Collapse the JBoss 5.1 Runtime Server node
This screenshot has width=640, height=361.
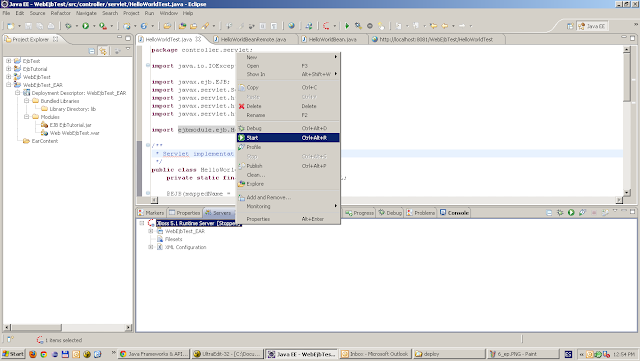pos(142,223)
